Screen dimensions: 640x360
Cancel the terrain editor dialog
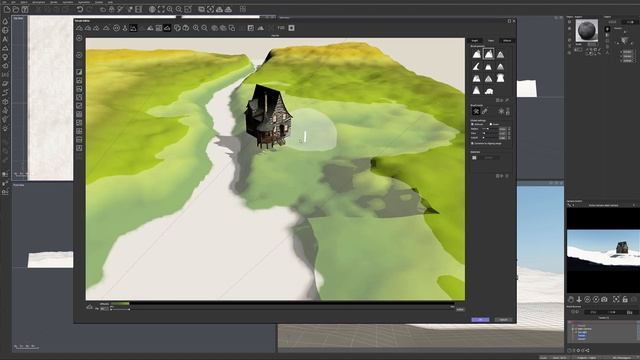click(503, 320)
